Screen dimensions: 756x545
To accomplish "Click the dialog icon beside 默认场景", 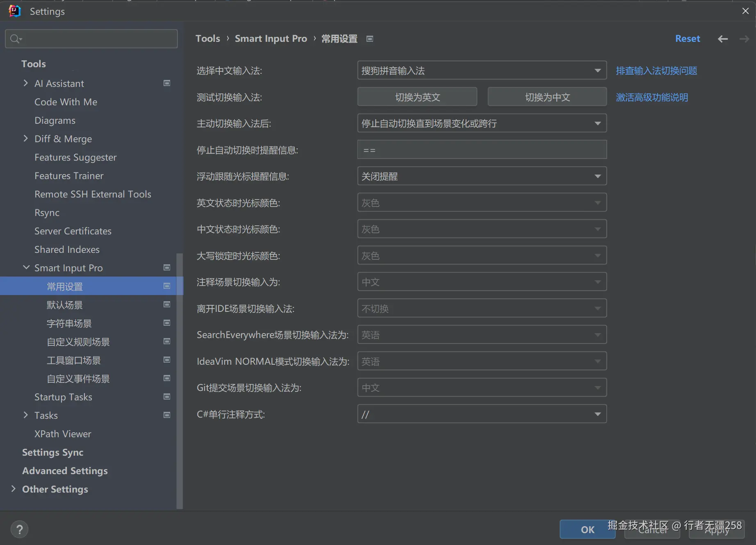I will 166,304.
